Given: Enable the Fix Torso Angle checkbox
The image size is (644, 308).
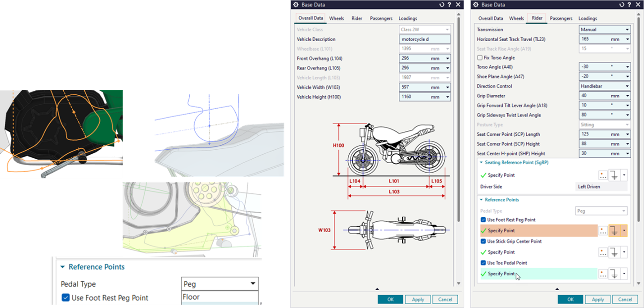Looking at the screenshot, I should tap(480, 58).
